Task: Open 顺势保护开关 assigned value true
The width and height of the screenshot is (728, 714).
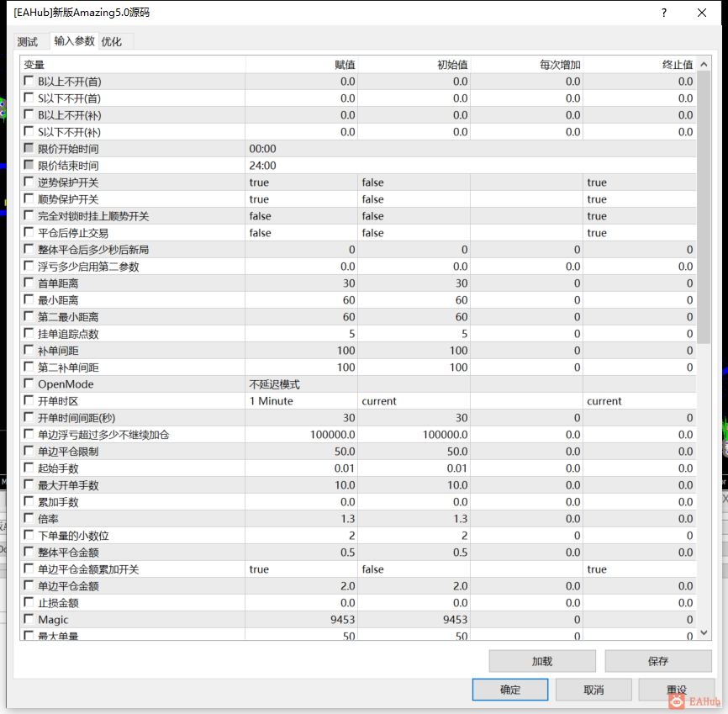Action: [301, 199]
